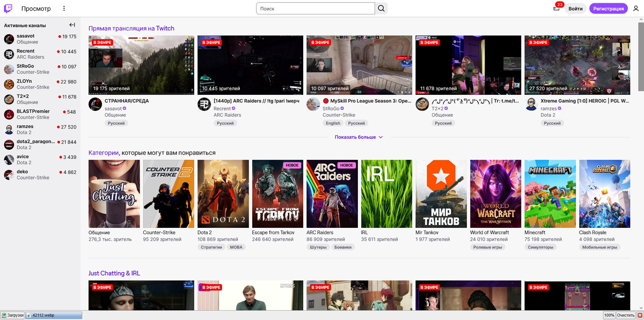Click StRoGo avatar in sidebar
644x320 pixels.
point(9,69)
